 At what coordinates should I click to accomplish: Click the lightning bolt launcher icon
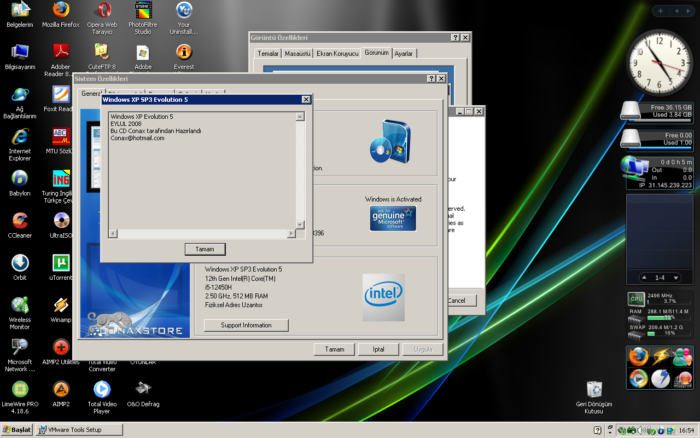tap(660, 356)
